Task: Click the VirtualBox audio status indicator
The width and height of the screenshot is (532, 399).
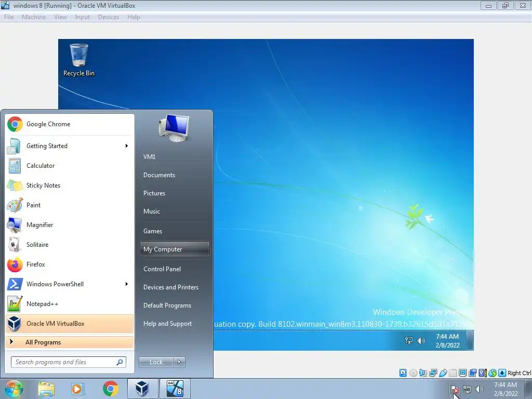Action: [x=423, y=373]
